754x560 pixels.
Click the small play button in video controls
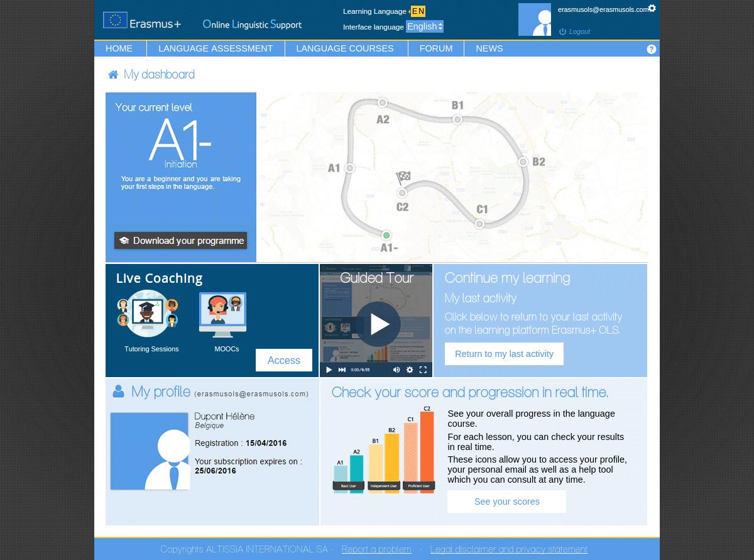(x=329, y=370)
